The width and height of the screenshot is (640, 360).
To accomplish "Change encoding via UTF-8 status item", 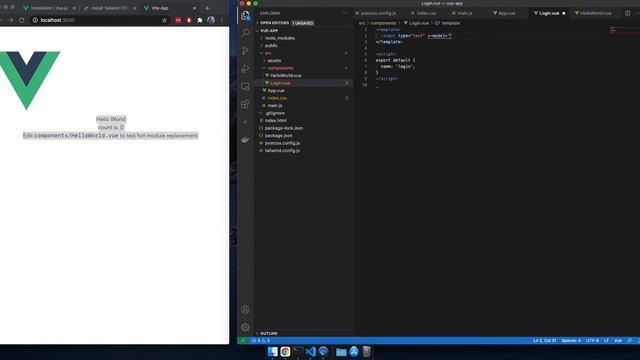I will pyautogui.click(x=592, y=340).
